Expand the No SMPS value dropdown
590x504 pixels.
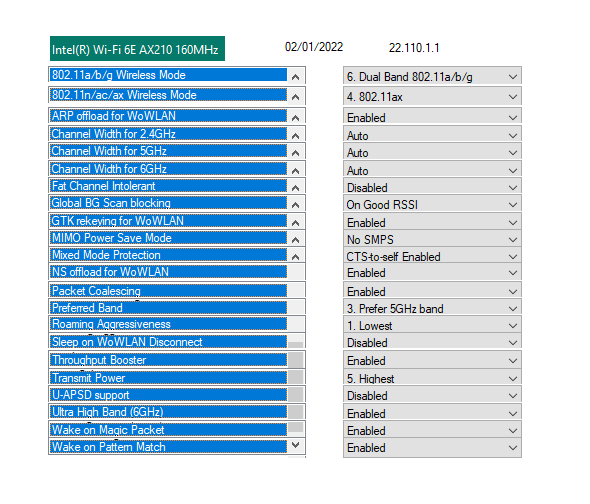coord(432,239)
